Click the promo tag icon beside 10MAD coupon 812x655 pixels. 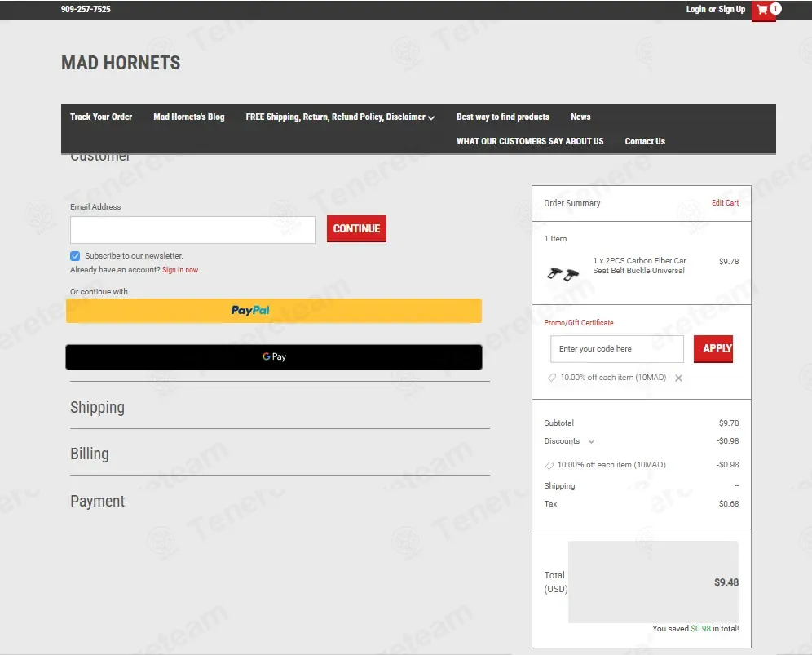tap(552, 378)
